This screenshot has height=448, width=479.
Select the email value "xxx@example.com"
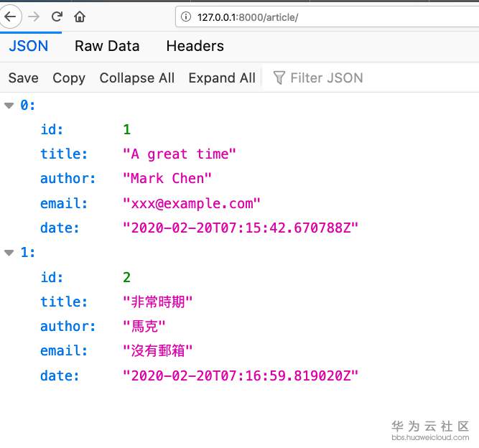pos(191,203)
